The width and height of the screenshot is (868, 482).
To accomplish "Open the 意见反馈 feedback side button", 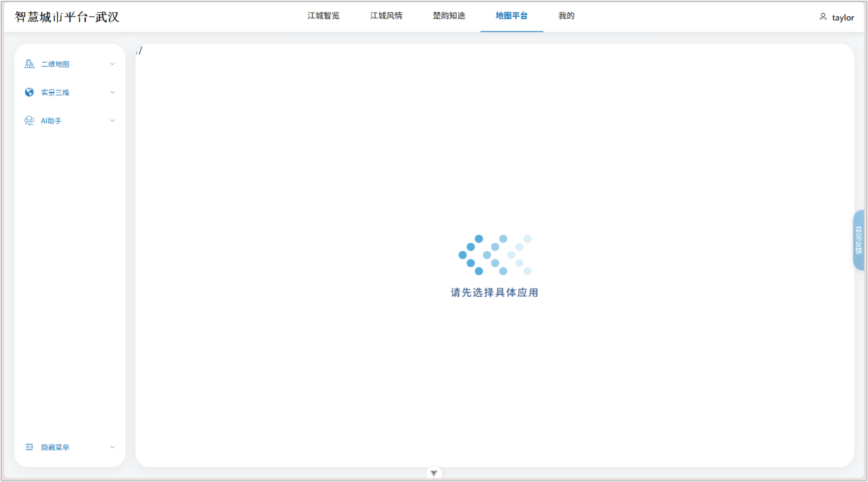I will coord(858,240).
